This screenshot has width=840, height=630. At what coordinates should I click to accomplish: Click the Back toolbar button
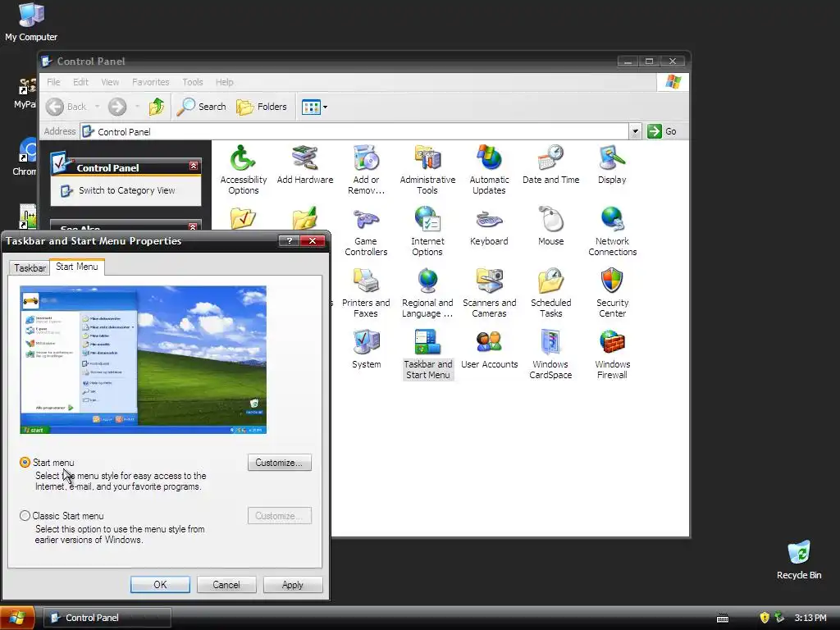tap(66, 107)
